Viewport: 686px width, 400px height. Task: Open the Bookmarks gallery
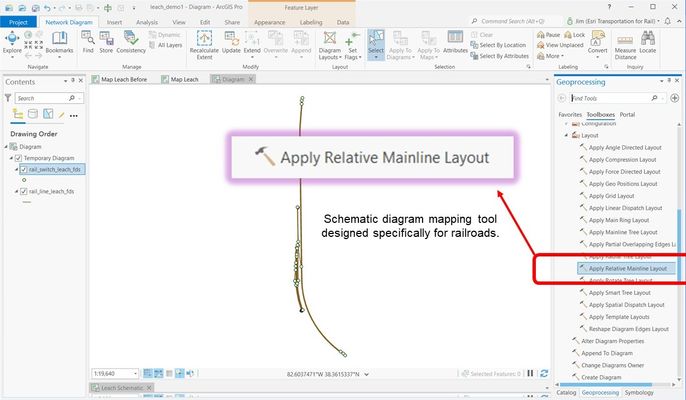click(60, 42)
